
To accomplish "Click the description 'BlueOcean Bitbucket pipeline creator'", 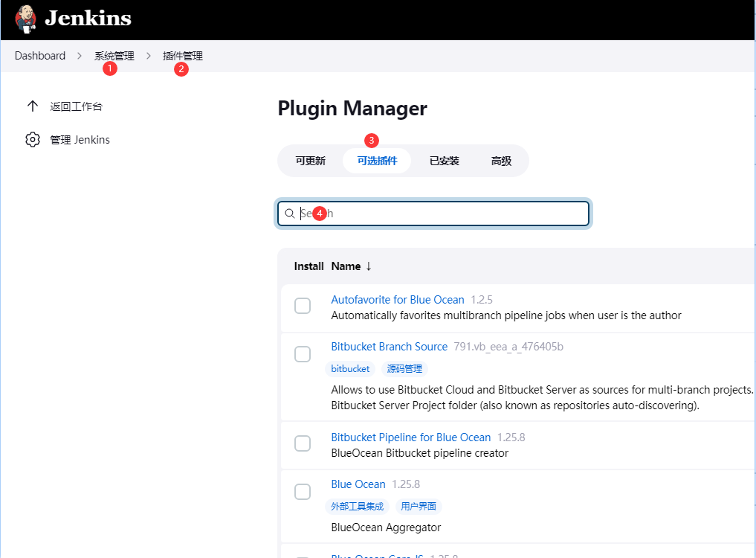I will 419,453.
